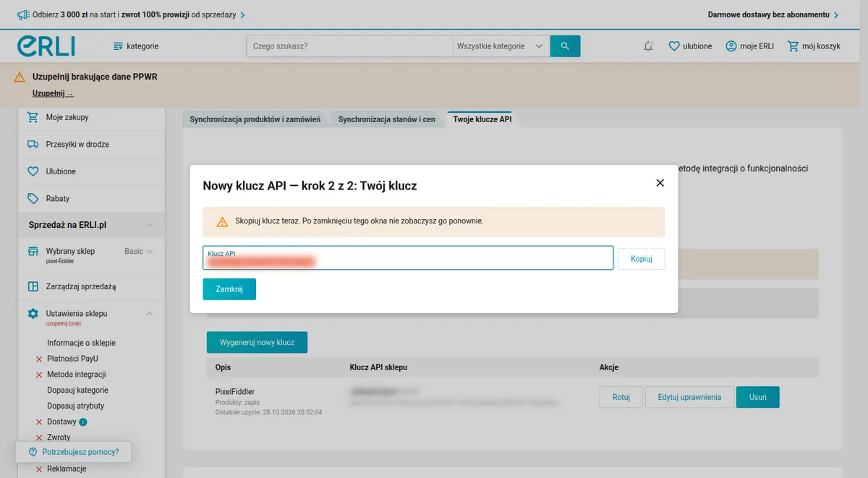Click the Kopiuj button
This screenshot has width=868, height=478.
pyautogui.click(x=642, y=259)
